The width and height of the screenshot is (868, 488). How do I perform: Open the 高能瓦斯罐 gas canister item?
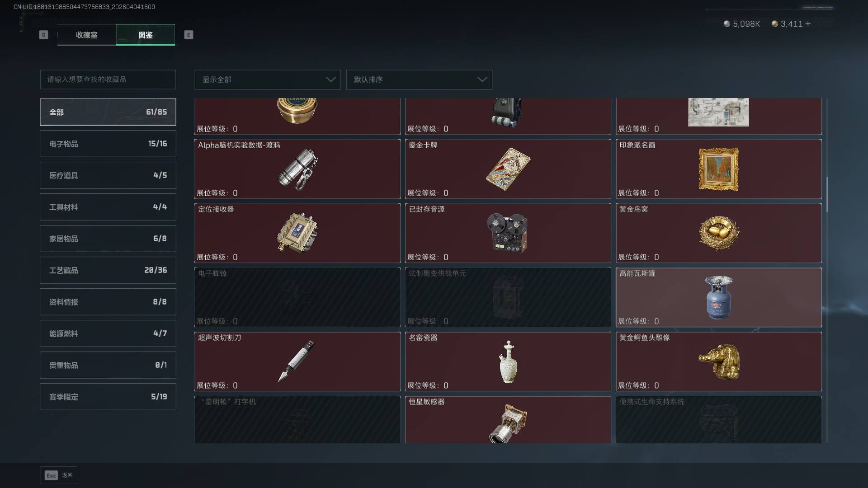point(718,297)
